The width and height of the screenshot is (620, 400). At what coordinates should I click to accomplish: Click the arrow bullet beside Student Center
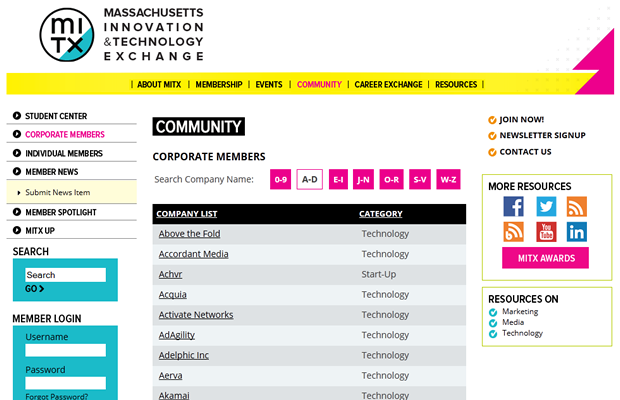pos(17,116)
